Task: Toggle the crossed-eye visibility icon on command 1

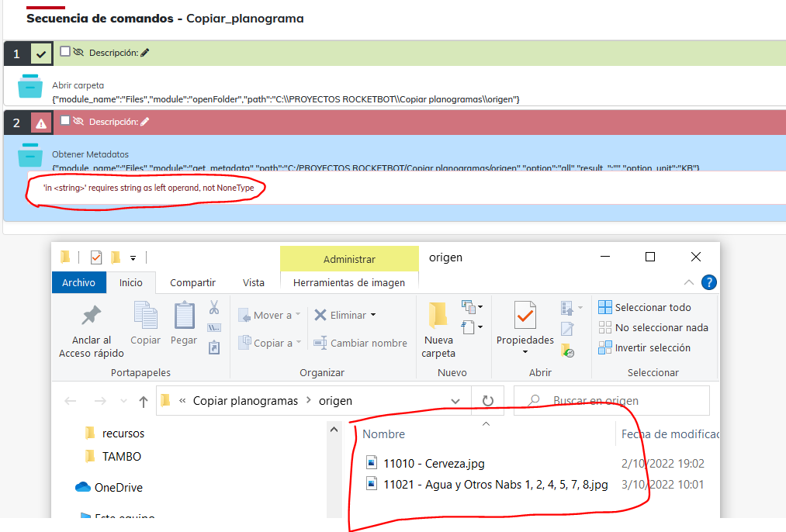Action: pos(78,52)
